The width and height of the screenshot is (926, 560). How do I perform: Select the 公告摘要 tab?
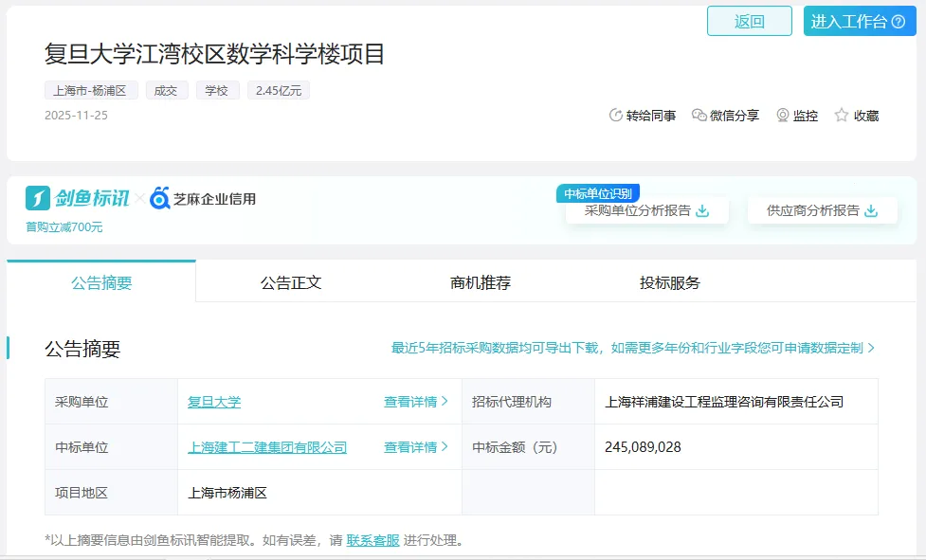tap(101, 282)
